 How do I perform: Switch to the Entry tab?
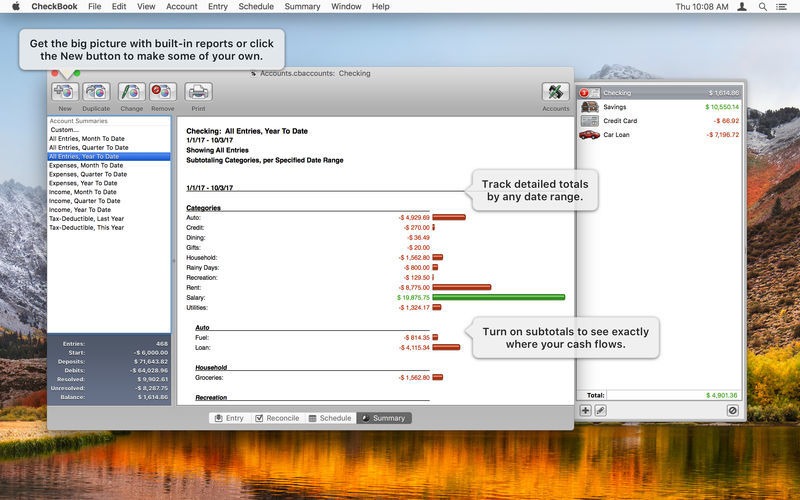[x=229, y=418]
